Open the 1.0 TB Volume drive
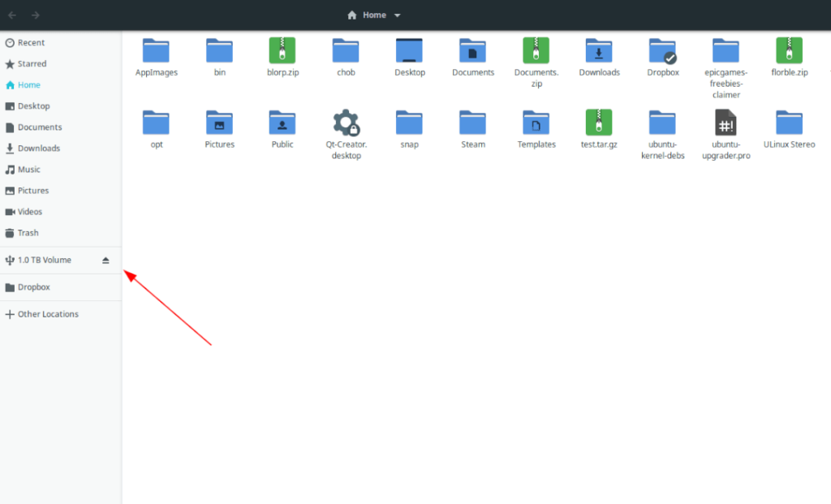831x504 pixels. pyautogui.click(x=45, y=261)
